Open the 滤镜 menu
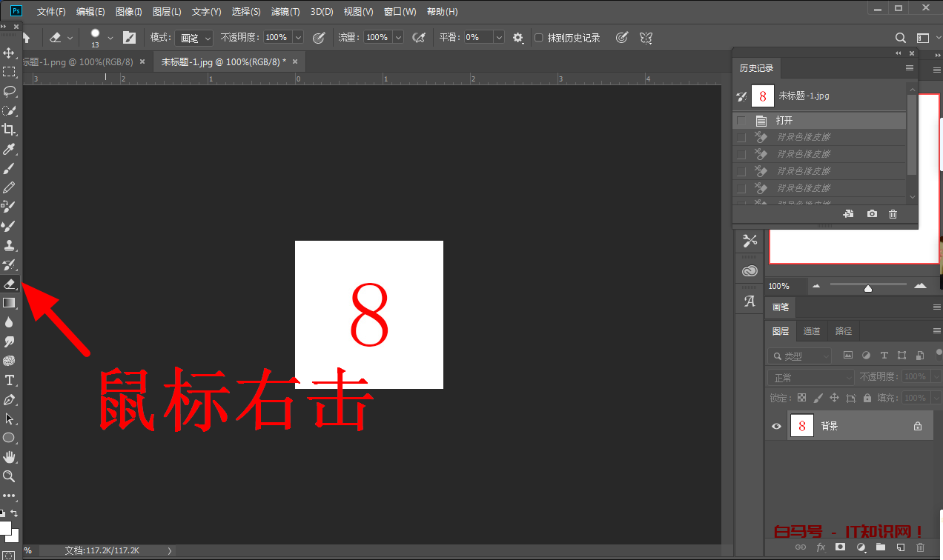943x560 pixels. tap(285, 11)
